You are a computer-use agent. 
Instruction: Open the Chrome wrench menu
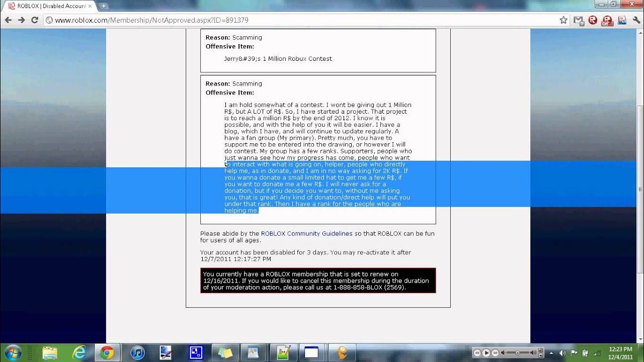coord(635,20)
